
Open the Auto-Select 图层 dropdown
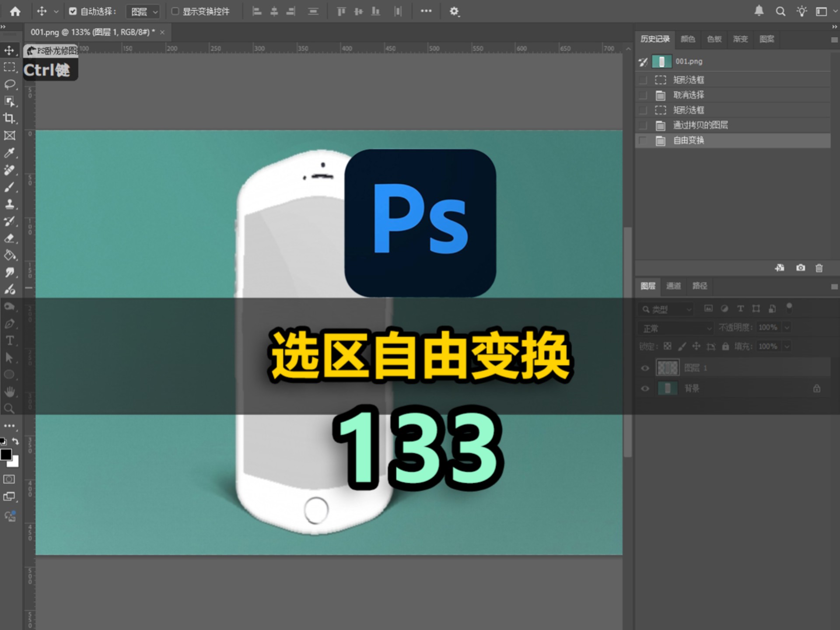(143, 11)
